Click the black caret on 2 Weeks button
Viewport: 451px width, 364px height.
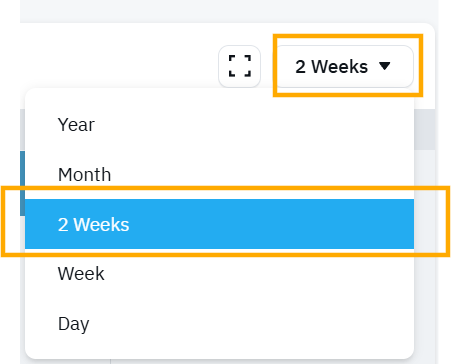click(x=385, y=66)
